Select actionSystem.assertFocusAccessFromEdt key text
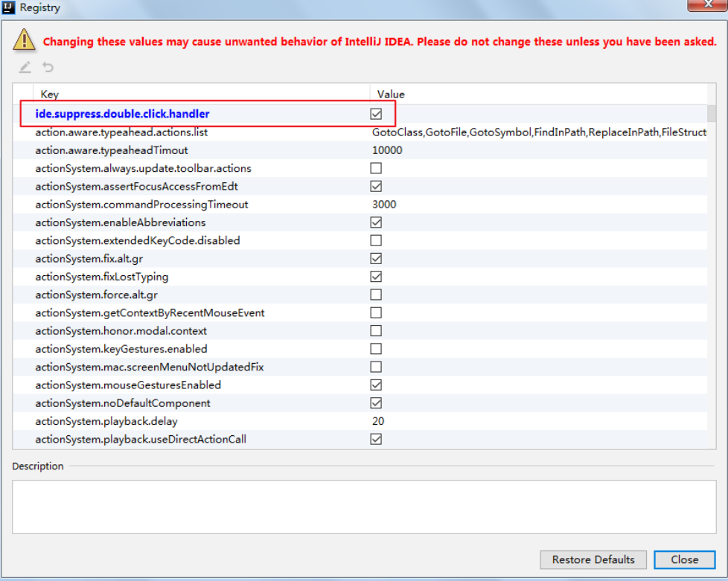 [136, 187]
